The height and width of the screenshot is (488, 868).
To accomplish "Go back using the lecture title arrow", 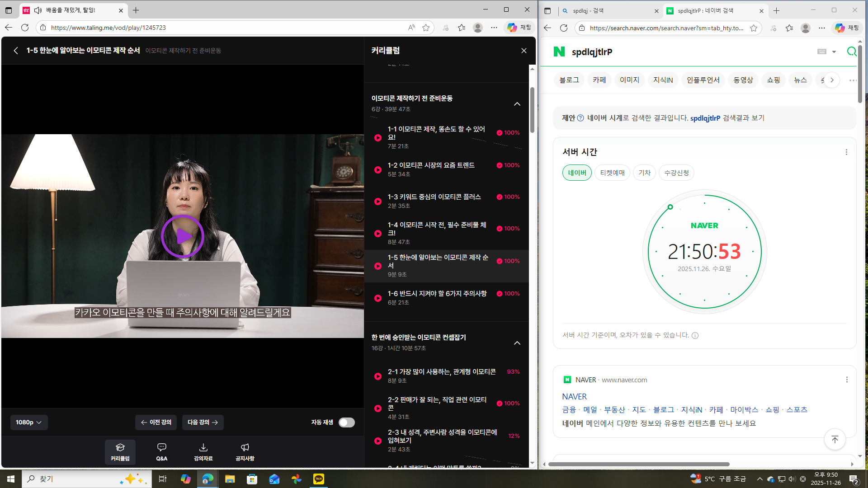I will pyautogui.click(x=16, y=51).
